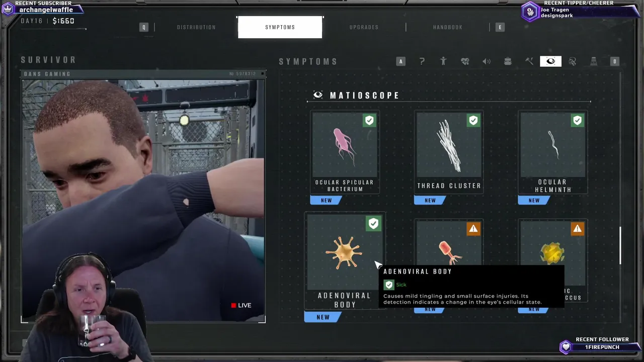
Task: Click the Symptoms panel heading
Action: pyautogui.click(x=308, y=61)
